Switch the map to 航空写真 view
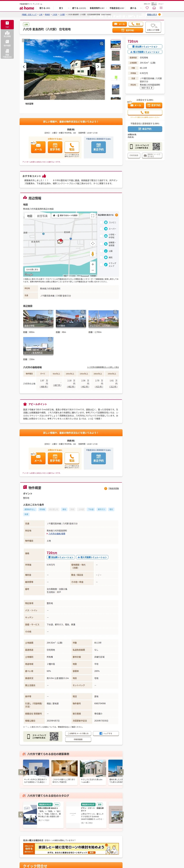Image resolution: width=184 pixels, height=868 pixels. pos(42,216)
